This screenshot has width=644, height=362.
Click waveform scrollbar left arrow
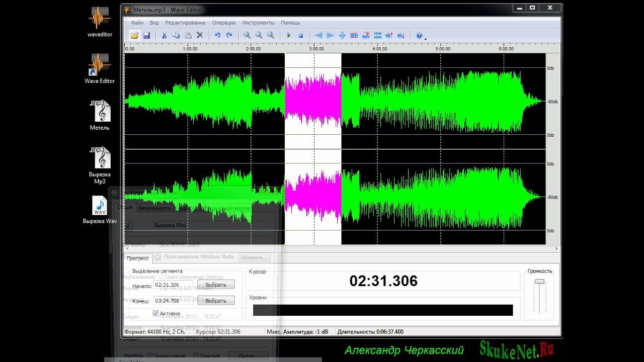(x=126, y=248)
